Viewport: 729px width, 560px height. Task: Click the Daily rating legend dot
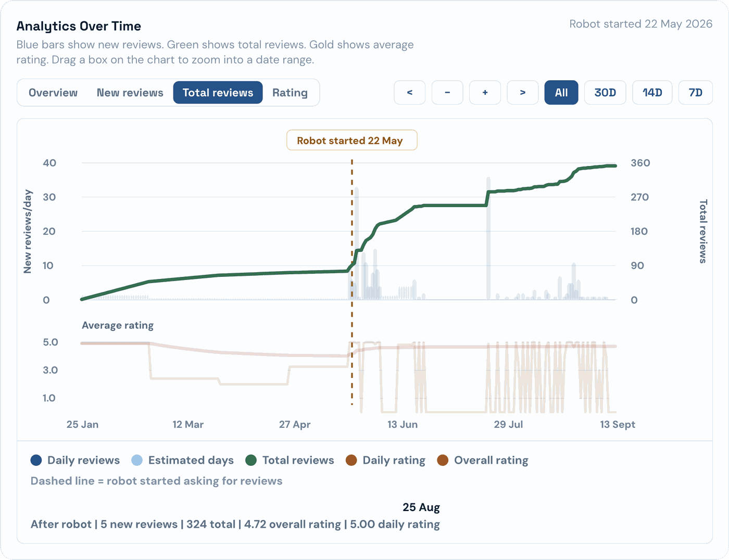coord(351,460)
